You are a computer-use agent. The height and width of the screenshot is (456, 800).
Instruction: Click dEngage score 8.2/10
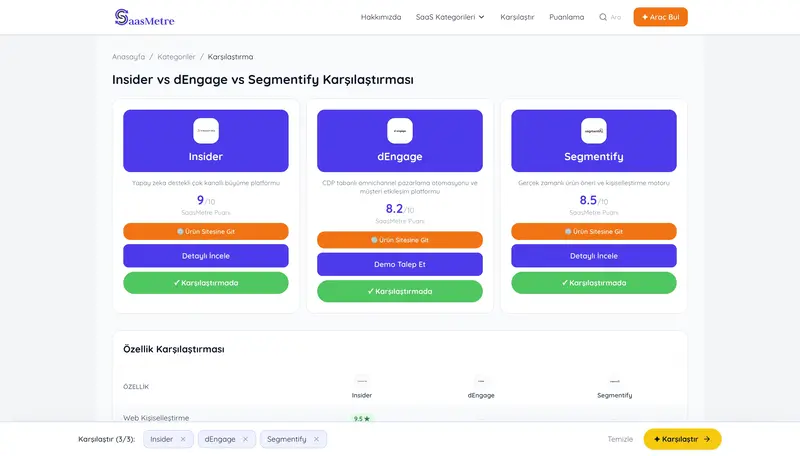coord(399,209)
